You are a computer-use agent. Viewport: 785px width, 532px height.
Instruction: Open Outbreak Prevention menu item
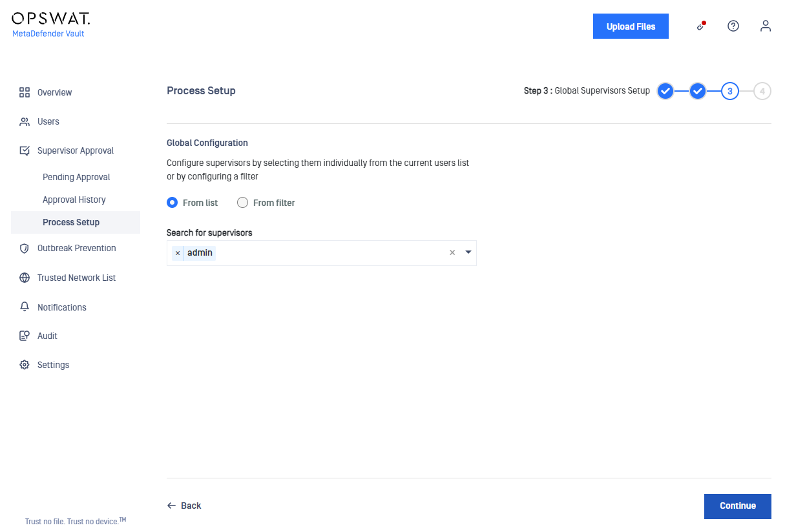coord(76,248)
